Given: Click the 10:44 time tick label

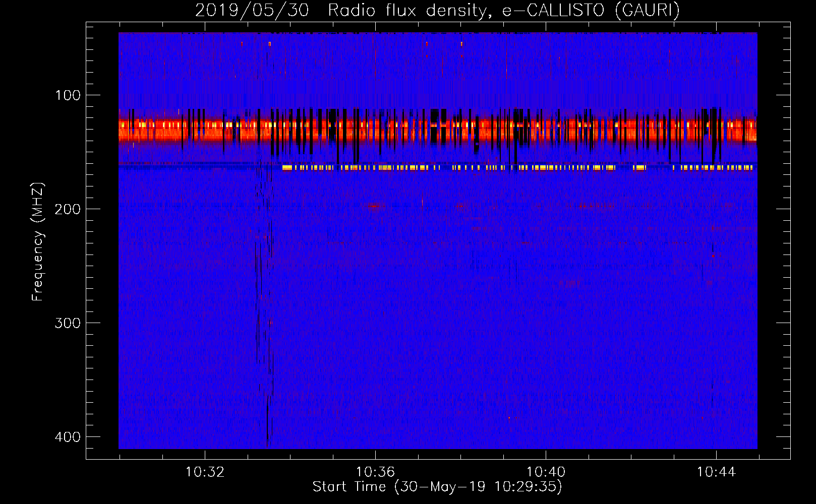Looking at the screenshot, I should pyautogui.click(x=716, y=472).
